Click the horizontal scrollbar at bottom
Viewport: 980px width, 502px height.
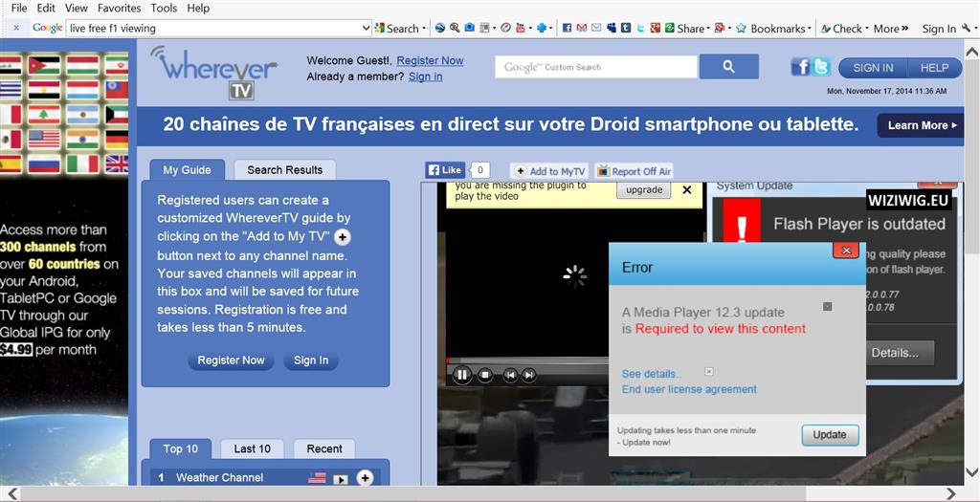pyautogui.click(x=413, y=494)
